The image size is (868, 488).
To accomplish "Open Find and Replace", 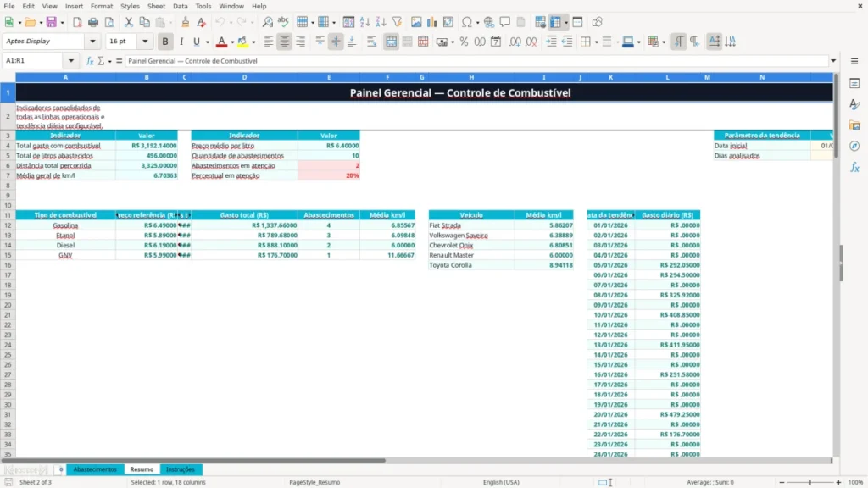I will [x=267, y=22].
